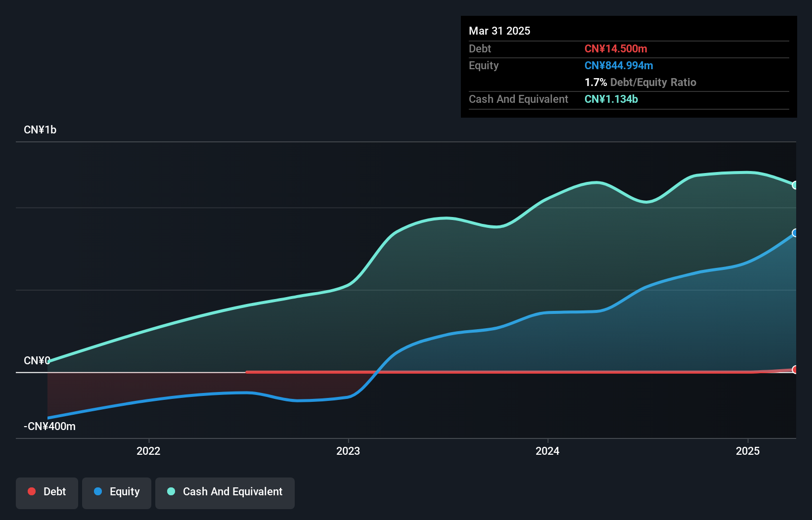This screenshot has height=520, width=812.
Task: Click the Cash And Equivalent tooltip row label
Action: pos(518,99)
